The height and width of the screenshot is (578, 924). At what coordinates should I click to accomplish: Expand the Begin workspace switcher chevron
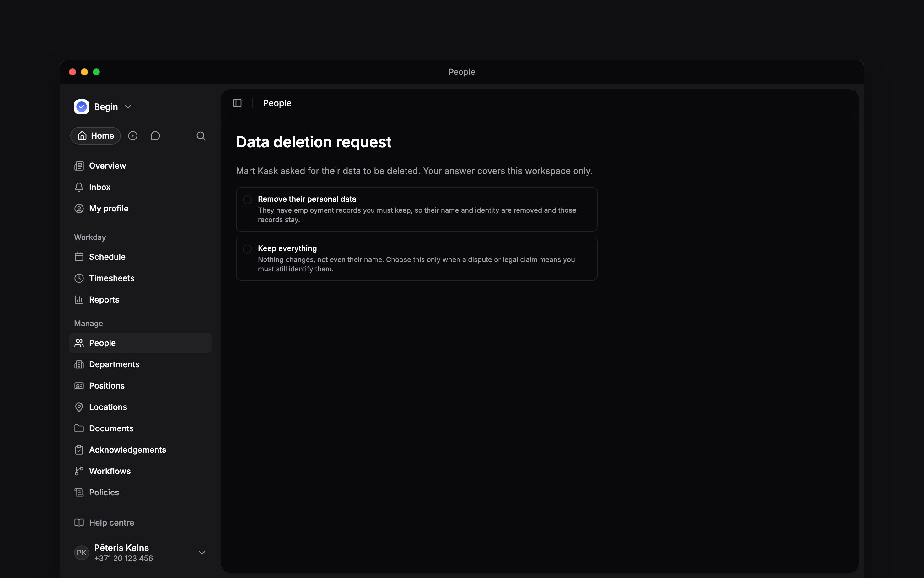[128, 107]
